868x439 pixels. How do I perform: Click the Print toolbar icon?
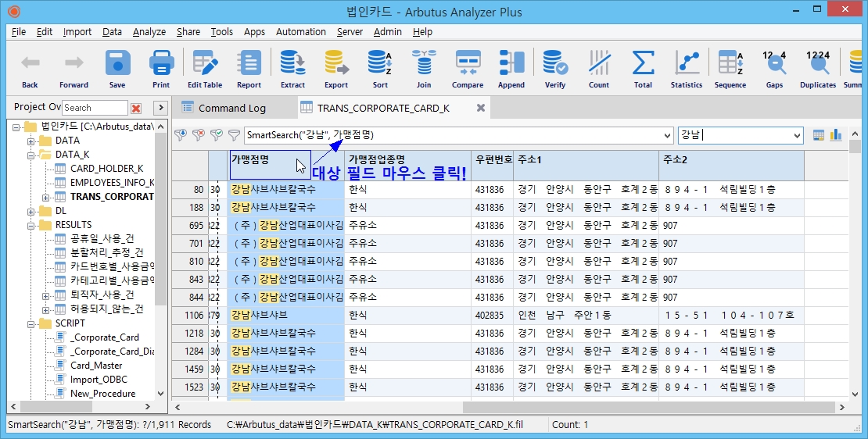click(x=161, y=69)
